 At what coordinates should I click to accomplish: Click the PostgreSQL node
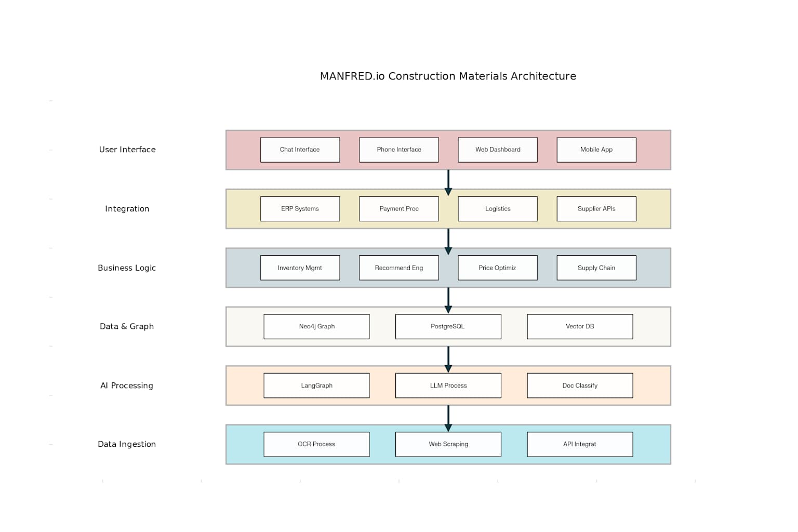coord(448,326)
